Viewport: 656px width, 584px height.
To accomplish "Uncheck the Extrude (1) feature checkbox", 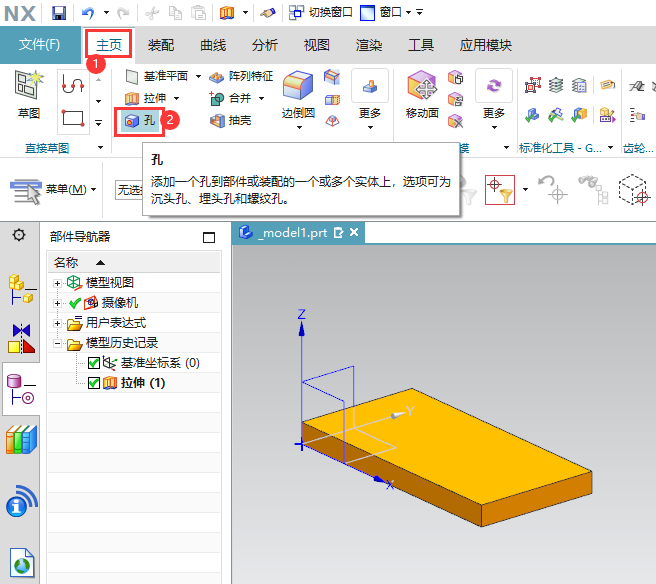I will (94, 383).
